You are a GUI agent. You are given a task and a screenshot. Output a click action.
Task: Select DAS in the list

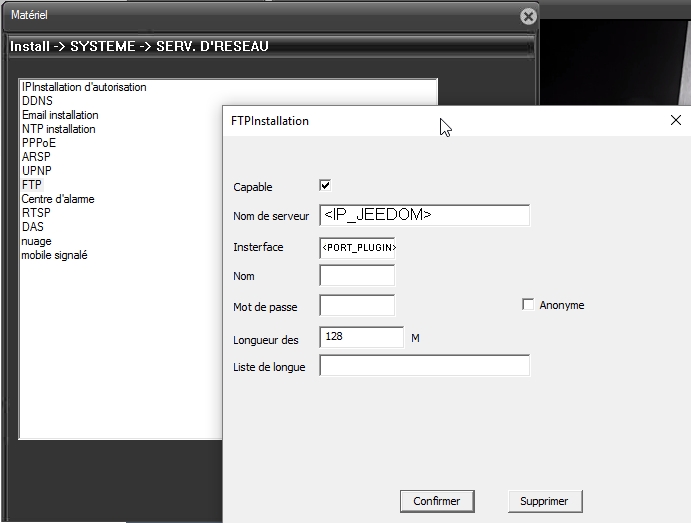click(x=33, y=227)
